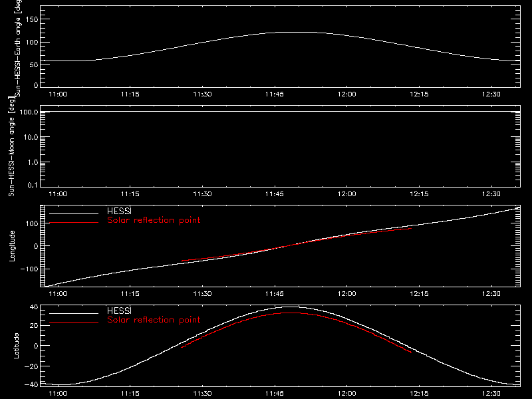The height and width of the screenshot is (399, 532).
Task: Click the 0 tick label on Longitude axis
Action: click(36, 246)
